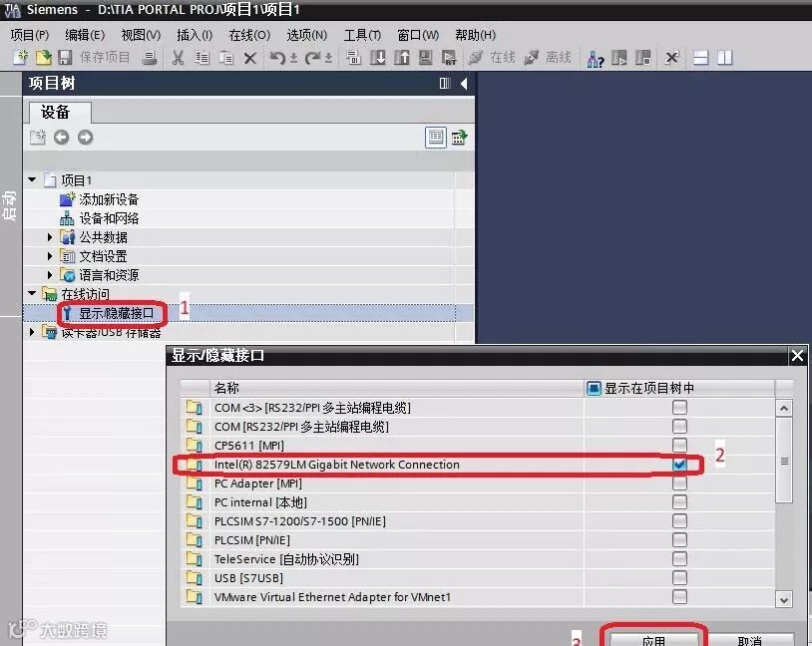812x646 pixels.
Task: Collapse the 项目1 tree node
Action: [32, 179]
